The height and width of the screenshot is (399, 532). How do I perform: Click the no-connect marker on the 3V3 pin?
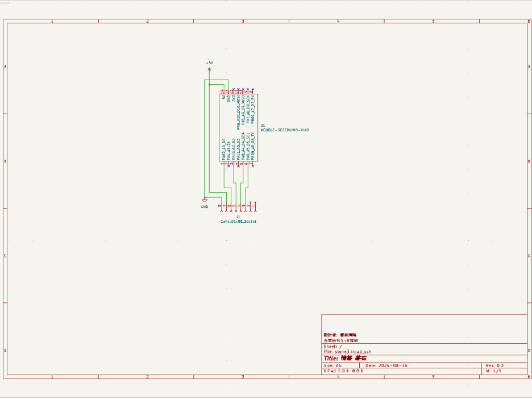pos(233,89)
